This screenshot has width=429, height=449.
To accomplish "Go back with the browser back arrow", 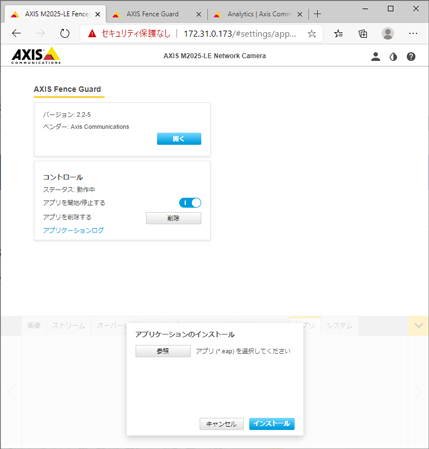I will (16, 33).
